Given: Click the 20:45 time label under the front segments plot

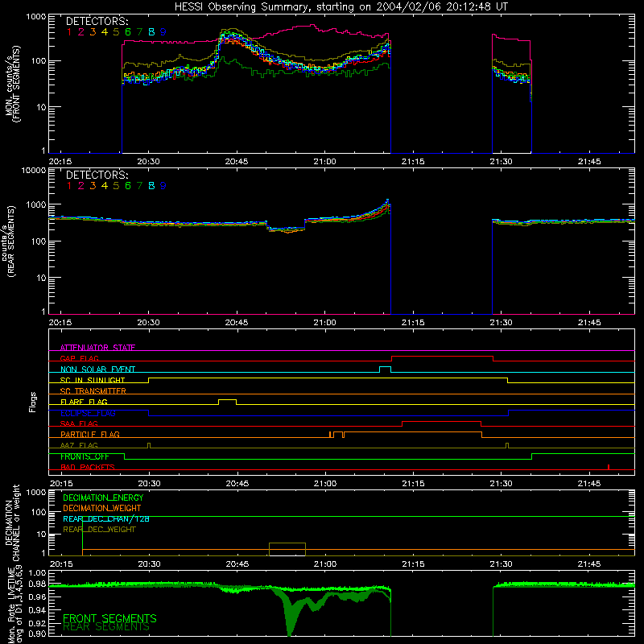Looking at the screenshot, I should [237, 162].
